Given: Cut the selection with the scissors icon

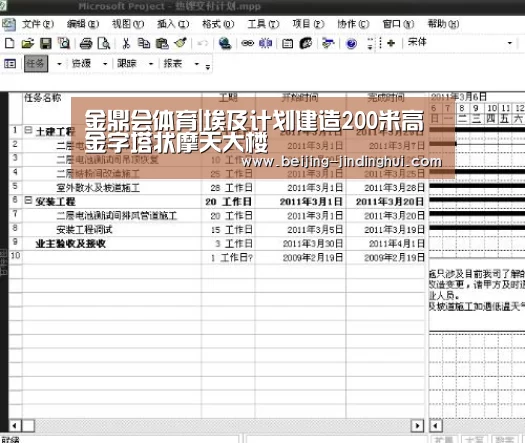Looking at the screenshot, I should 126,43.
